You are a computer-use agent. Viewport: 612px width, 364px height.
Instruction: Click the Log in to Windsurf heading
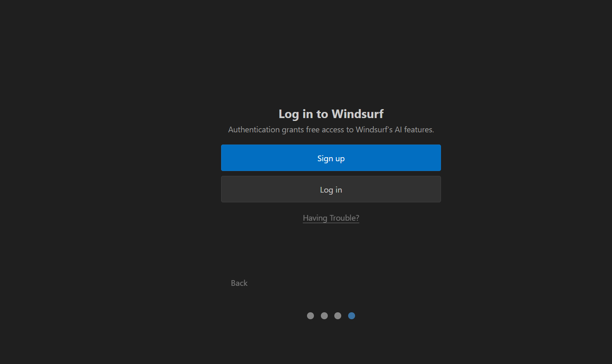(x=331, y=114)
